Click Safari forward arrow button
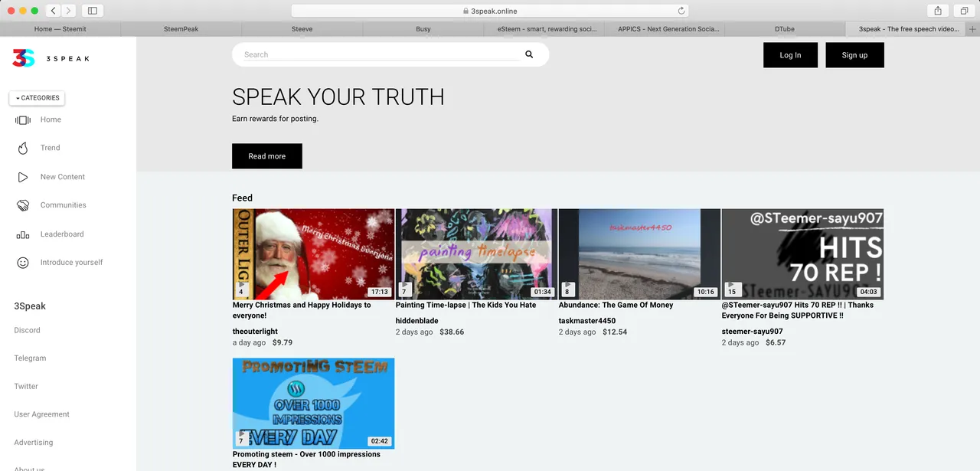980x471 pixels. 69,11
